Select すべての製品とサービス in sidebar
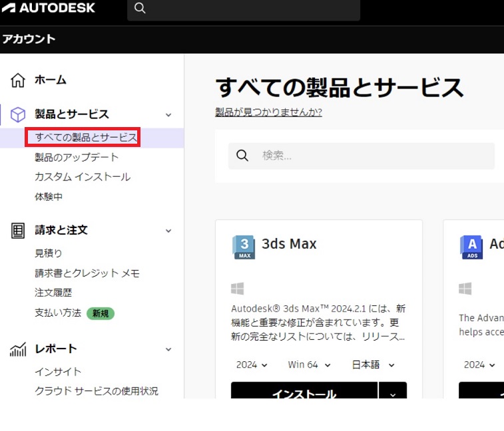 (86, 138)
